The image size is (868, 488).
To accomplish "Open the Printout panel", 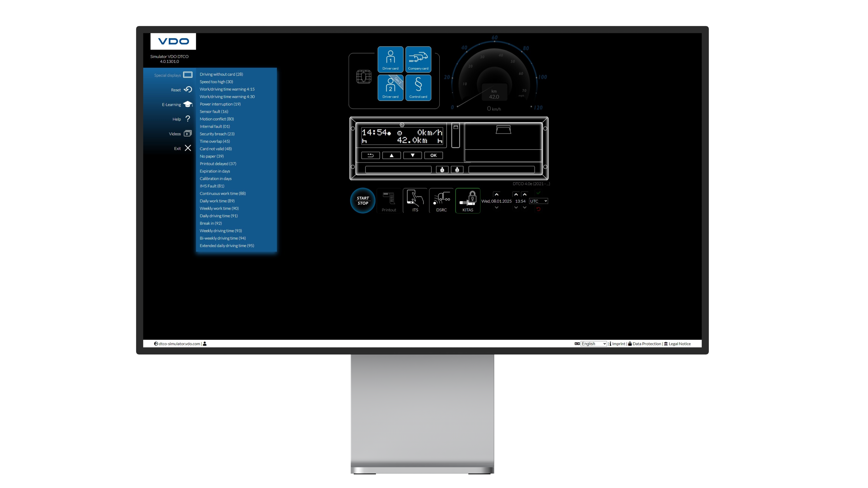I will [x=389, y=201].
